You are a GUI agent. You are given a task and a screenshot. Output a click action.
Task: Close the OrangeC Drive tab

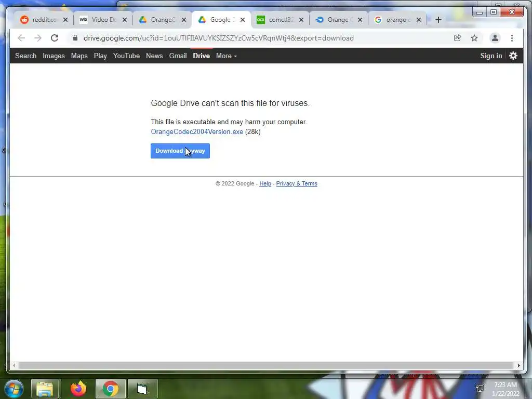click(x=183, y=20)
